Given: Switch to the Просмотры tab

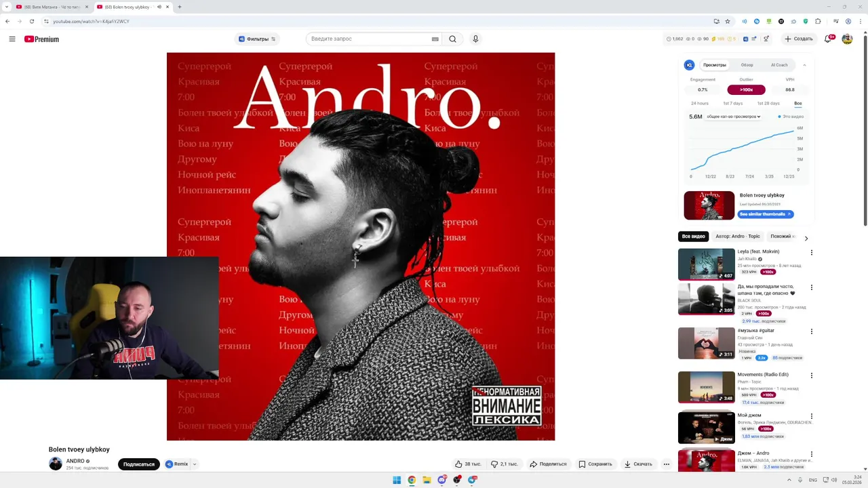Looking at the screenshot, I should click(715, 65).
